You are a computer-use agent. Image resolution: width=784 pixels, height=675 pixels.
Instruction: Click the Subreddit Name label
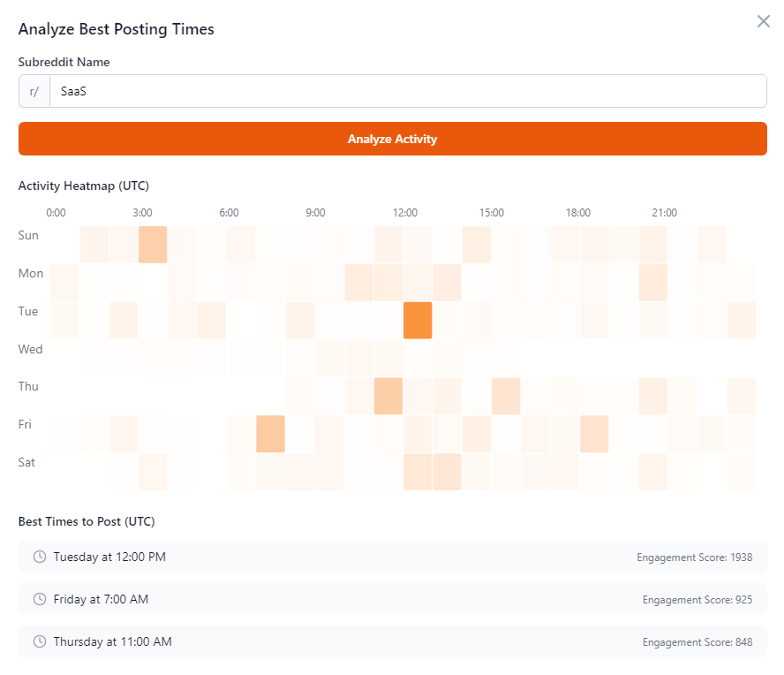tap(63, 62)
